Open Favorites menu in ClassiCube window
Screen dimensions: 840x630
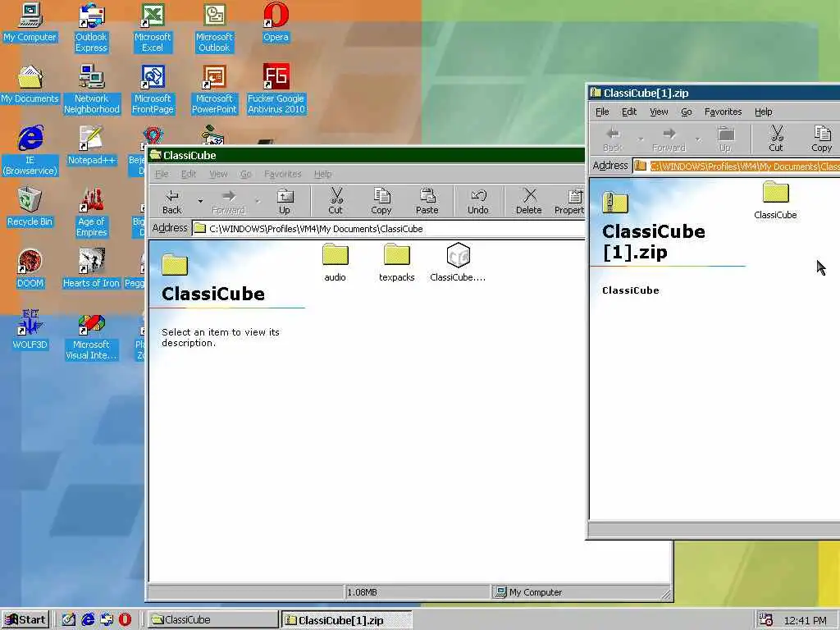tap(283, 174)
